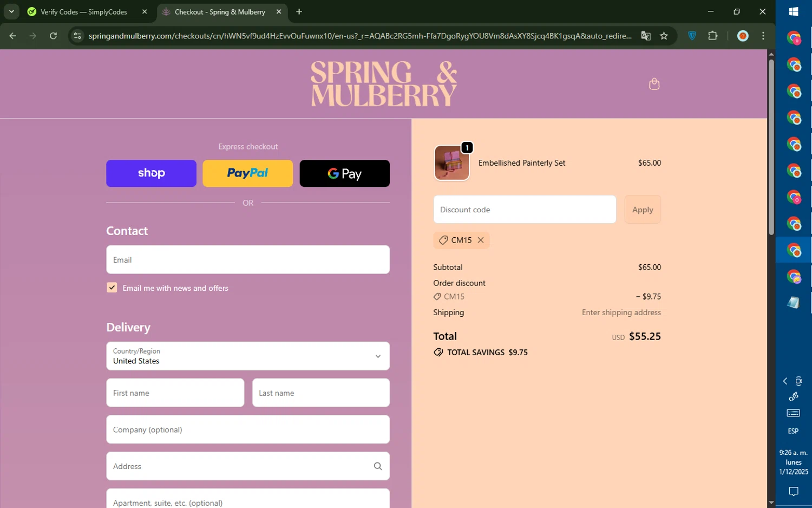812x508 pixels.
Task: Click the address search magnifier icon
Action: click(x=378, y=466)
